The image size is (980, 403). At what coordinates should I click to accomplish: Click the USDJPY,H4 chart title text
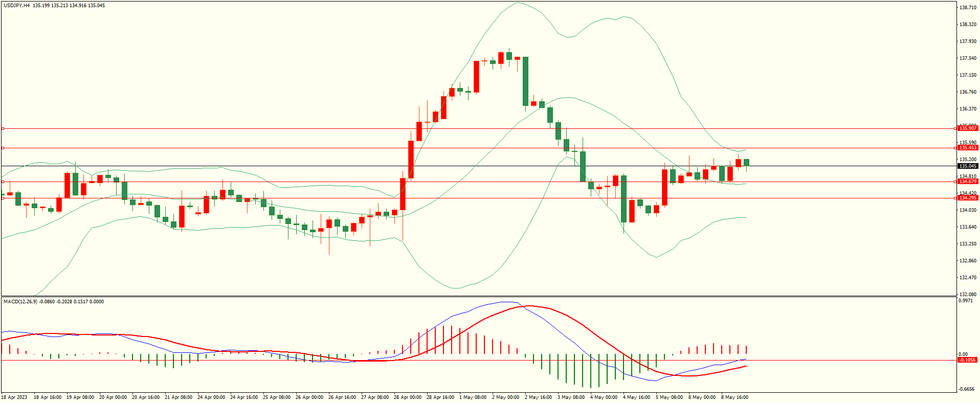click(x=16, y=6)
